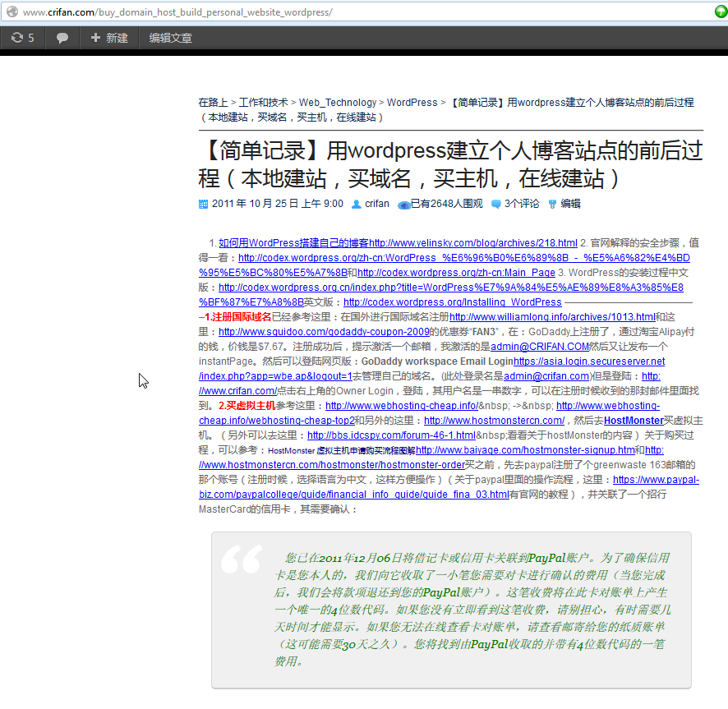Click 编辑文章 in the admin bar
The height and width of the screenshot is (709, 728).
pyautogui.click(x=170, y=38)
